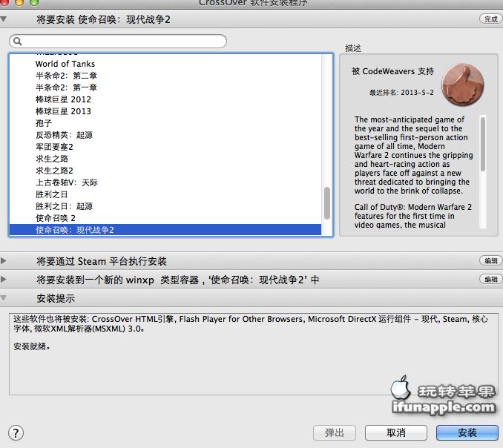Screen dimensions: 503x448
Task: Select World of Tanks in the list
Action: [x=165, y=64]
